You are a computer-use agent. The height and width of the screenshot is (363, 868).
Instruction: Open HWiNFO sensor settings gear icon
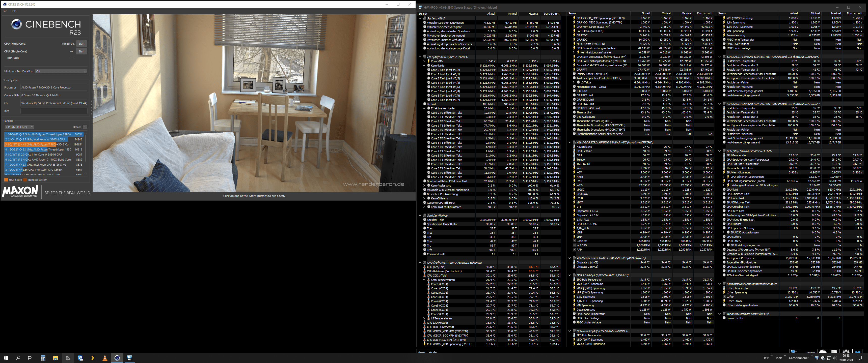(x=846, y=351)
